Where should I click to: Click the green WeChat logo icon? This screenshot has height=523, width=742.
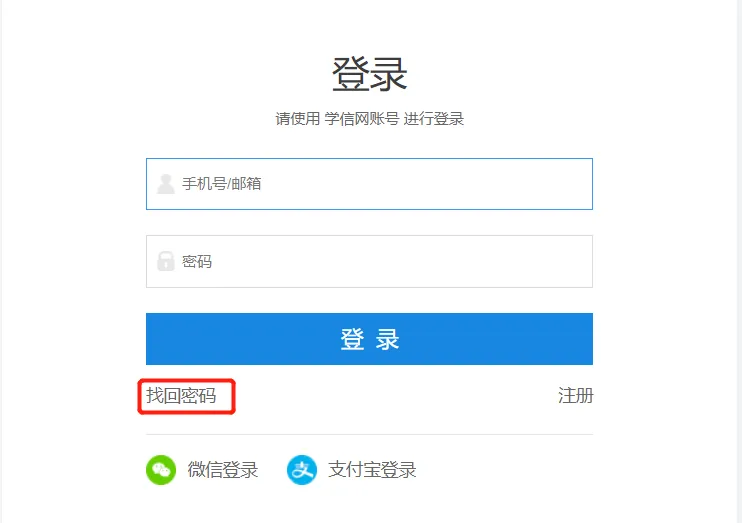pos(161,470)
